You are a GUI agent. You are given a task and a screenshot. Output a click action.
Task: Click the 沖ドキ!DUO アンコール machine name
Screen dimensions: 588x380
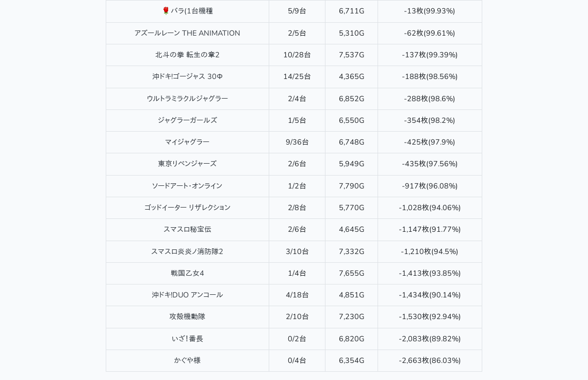187,295
